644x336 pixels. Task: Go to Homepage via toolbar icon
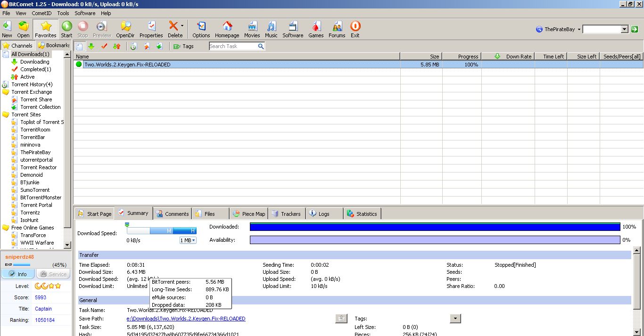click(227, 29)
